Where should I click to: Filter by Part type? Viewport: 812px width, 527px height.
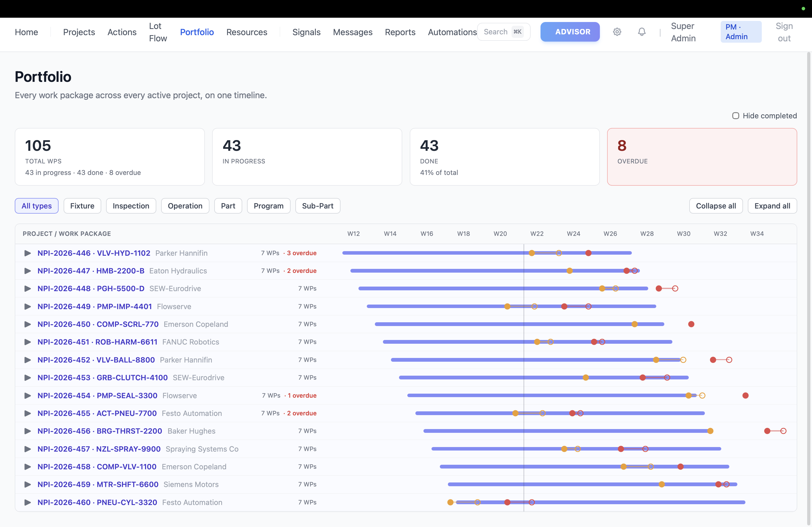[x=228, y=206]
